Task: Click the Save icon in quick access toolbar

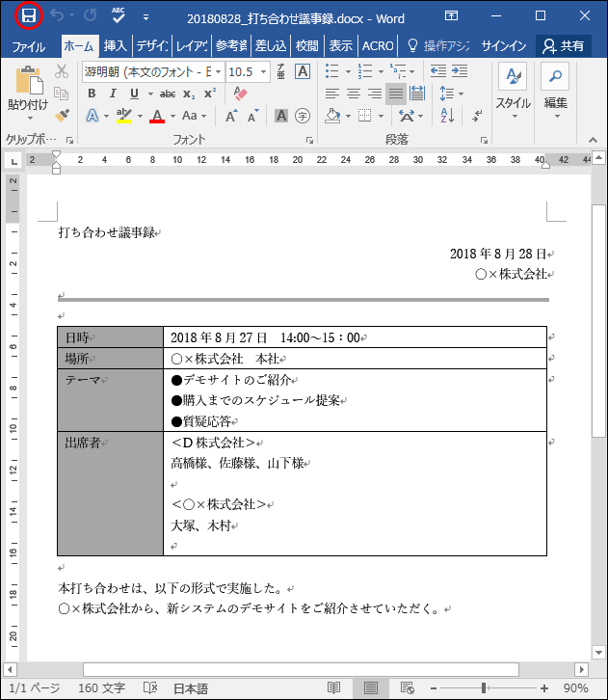Action: [x=29, y=16]
